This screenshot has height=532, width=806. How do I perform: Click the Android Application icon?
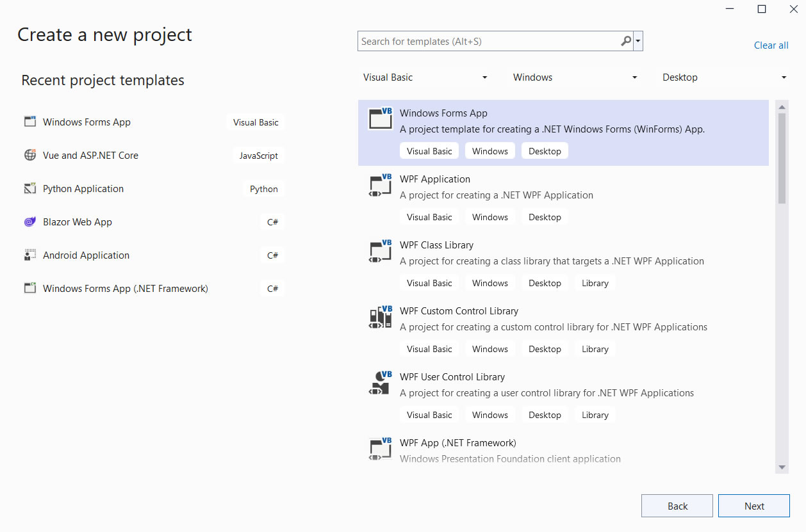pos(30,255)
